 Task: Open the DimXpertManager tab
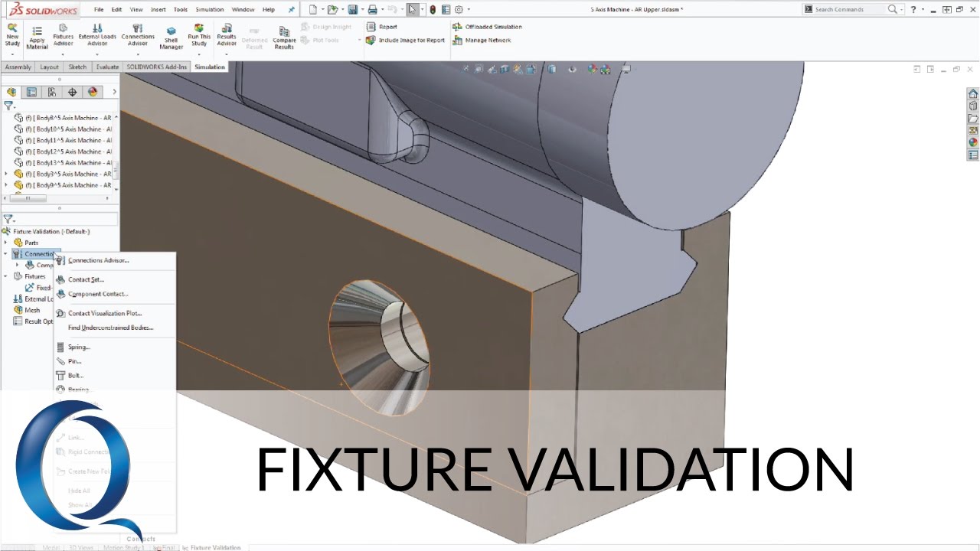73,92
